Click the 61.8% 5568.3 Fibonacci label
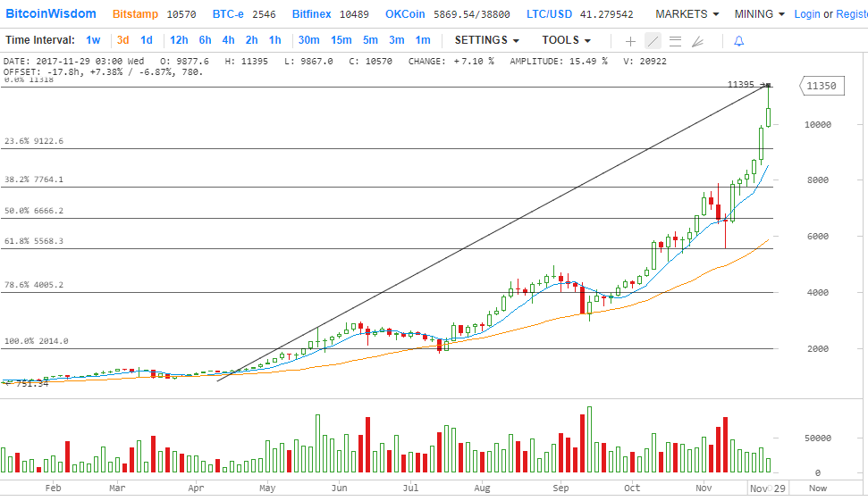 coord(34,241)
